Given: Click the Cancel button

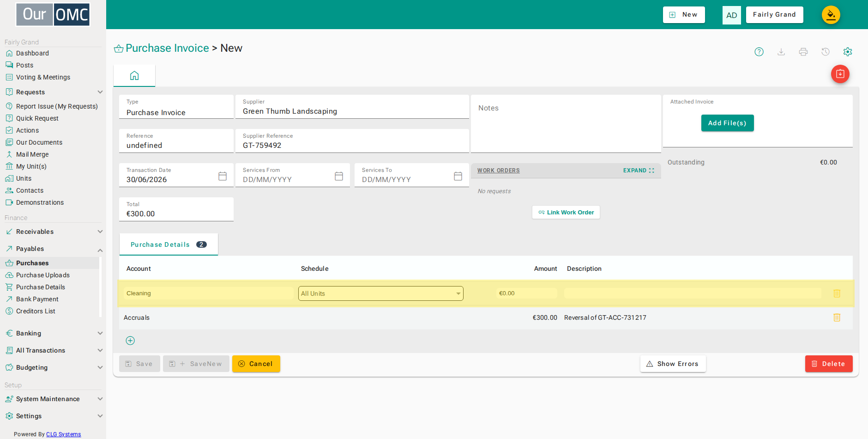Looking at the screenshot, I should pos(256,364).
